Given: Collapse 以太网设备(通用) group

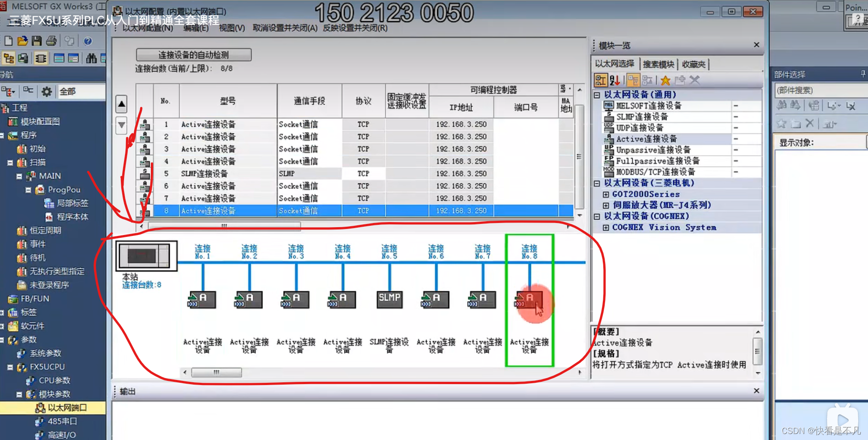Looking at the screenshot, I should pos(597,95).
